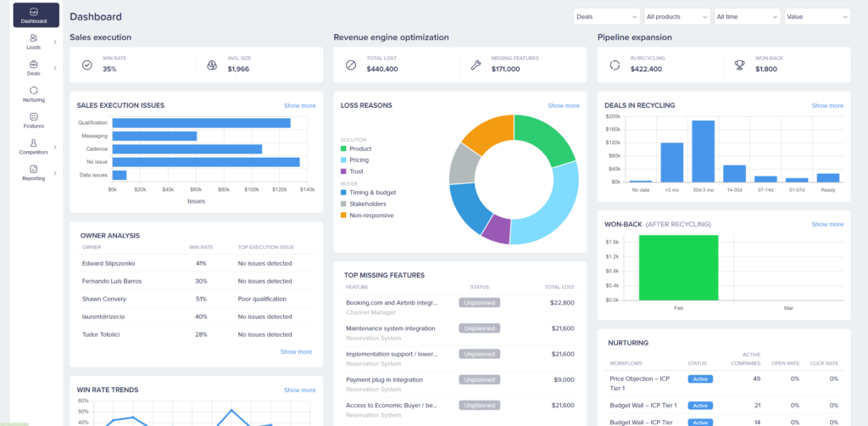Click the Pricing legend color swatch
The height and width of the screenshot is (426, 868).
(x=344, y=160)
